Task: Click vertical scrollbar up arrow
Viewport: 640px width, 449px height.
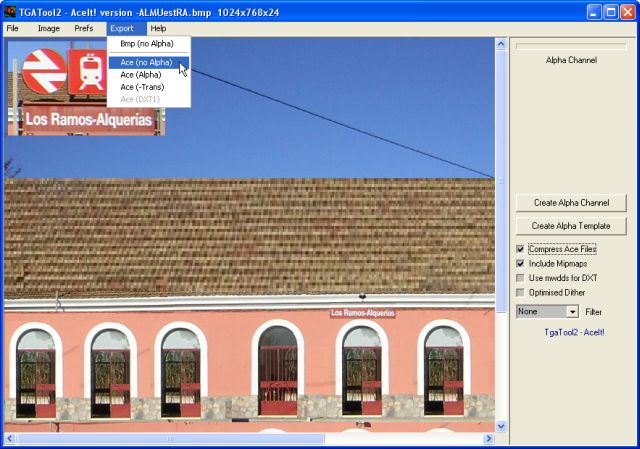Action: [x=502, y=45]
